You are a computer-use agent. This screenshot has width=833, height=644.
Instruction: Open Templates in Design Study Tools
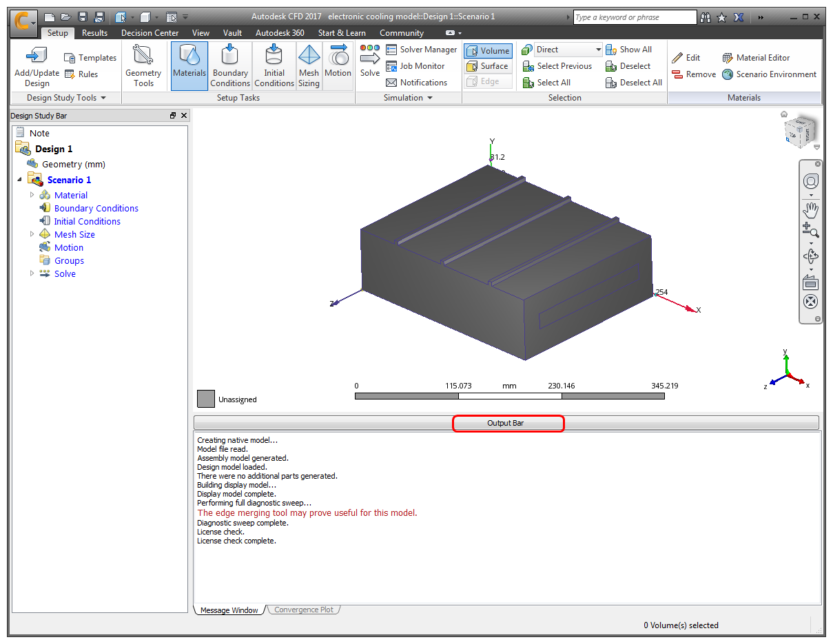pyautogui.click(x=90, y=58)
